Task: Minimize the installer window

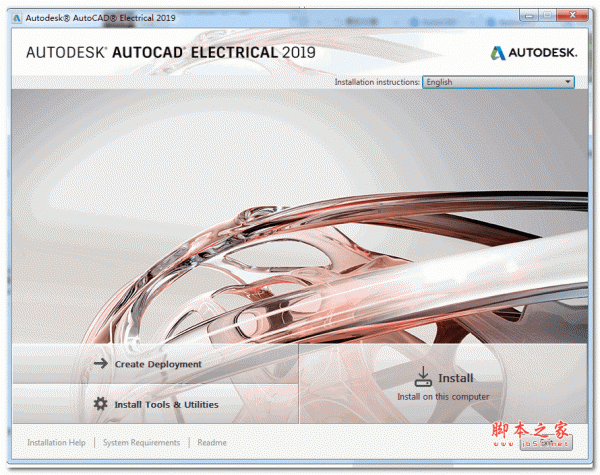Action: pos(529,16)
